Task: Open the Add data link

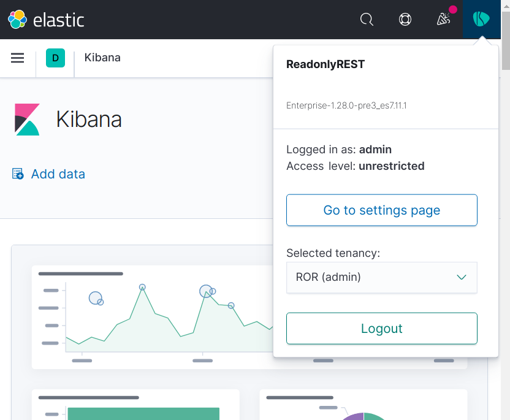Action: coord(58,174)
